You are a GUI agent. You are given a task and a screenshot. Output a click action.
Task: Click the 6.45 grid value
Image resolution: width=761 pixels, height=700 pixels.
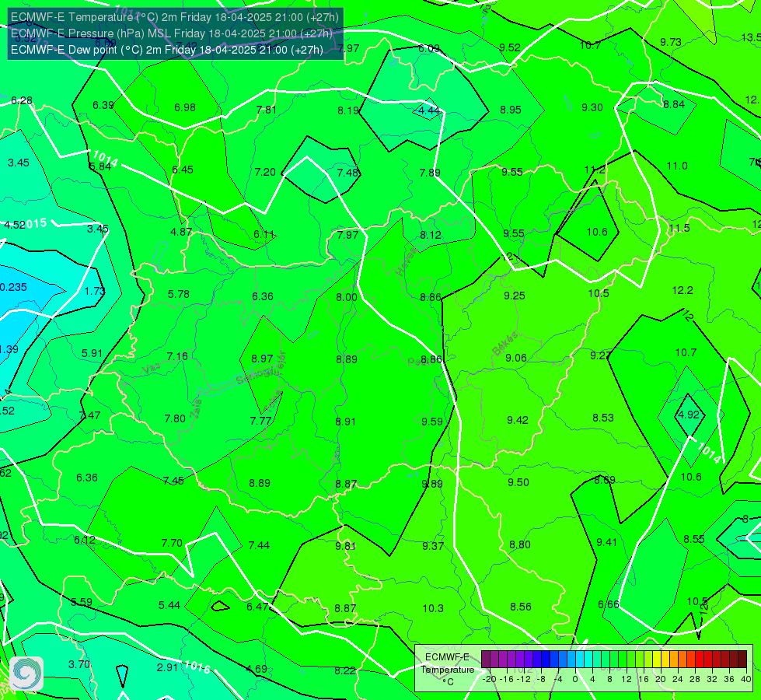(x=183, y=170)
